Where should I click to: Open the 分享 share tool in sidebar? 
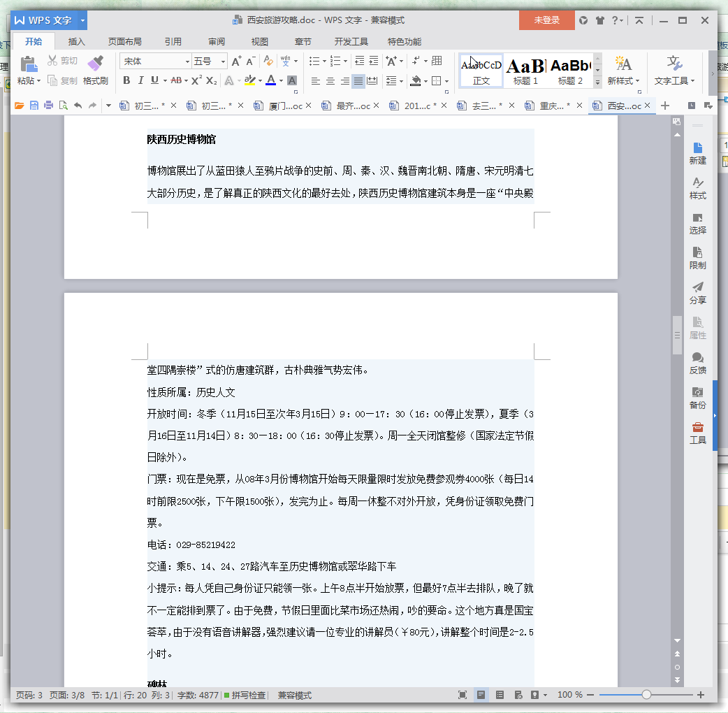click(697, 293)
